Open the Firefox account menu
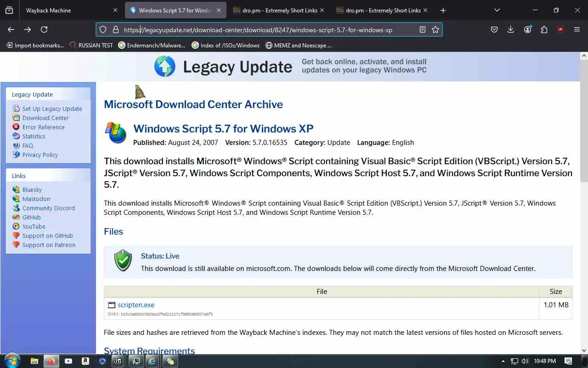 527,29
